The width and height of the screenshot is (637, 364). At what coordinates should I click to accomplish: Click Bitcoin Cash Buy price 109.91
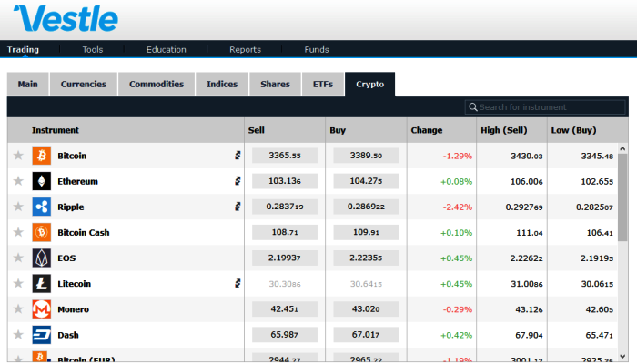[366, 232]
